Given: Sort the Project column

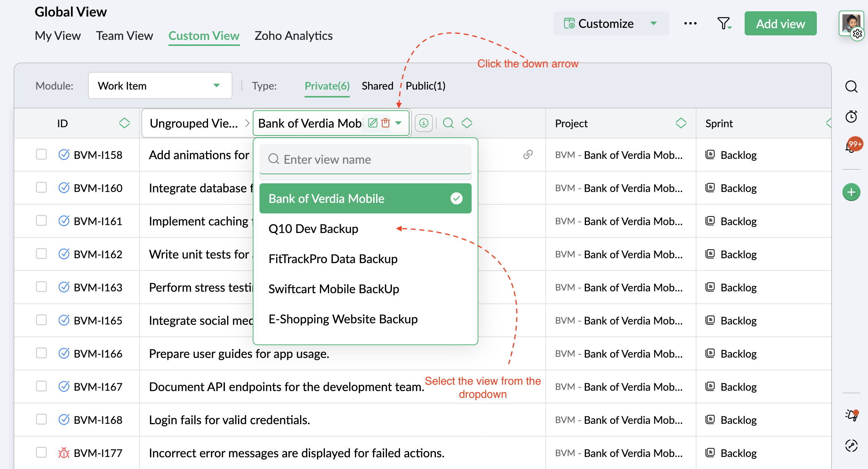Looking at the screenshot, I should point(681,123).
